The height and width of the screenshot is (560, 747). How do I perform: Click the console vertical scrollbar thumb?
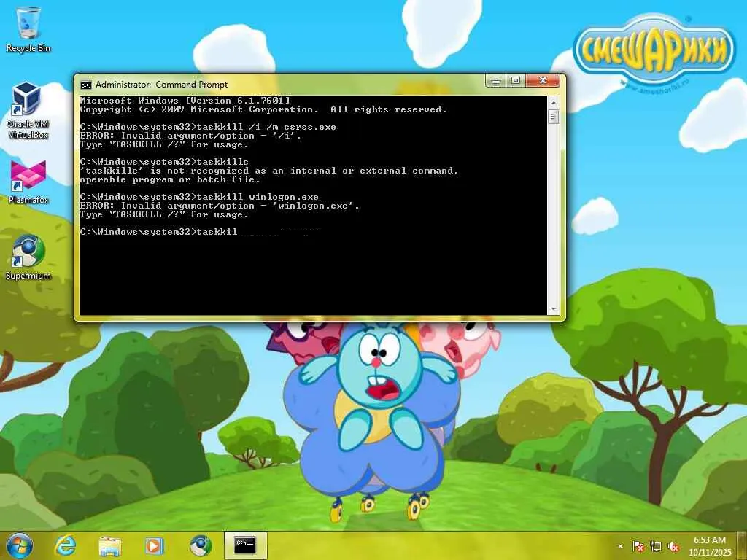pyautogui.click(x=553, y=117)
